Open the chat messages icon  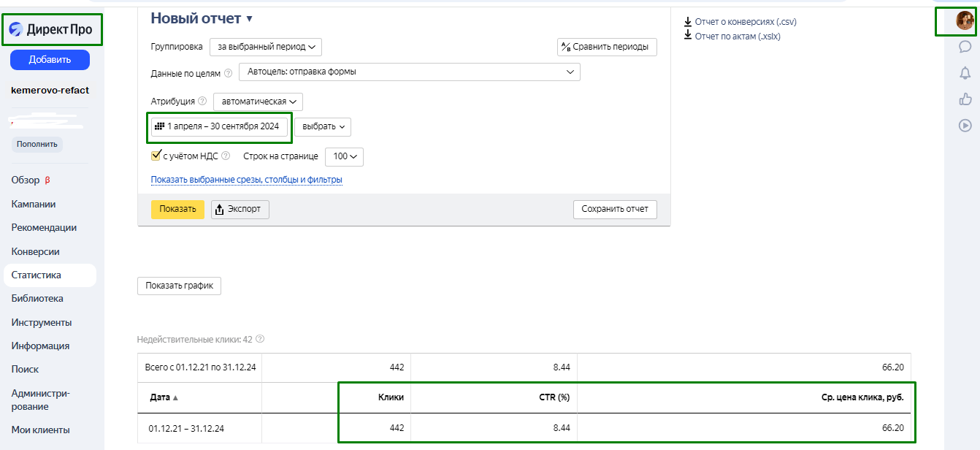(965, 47)
